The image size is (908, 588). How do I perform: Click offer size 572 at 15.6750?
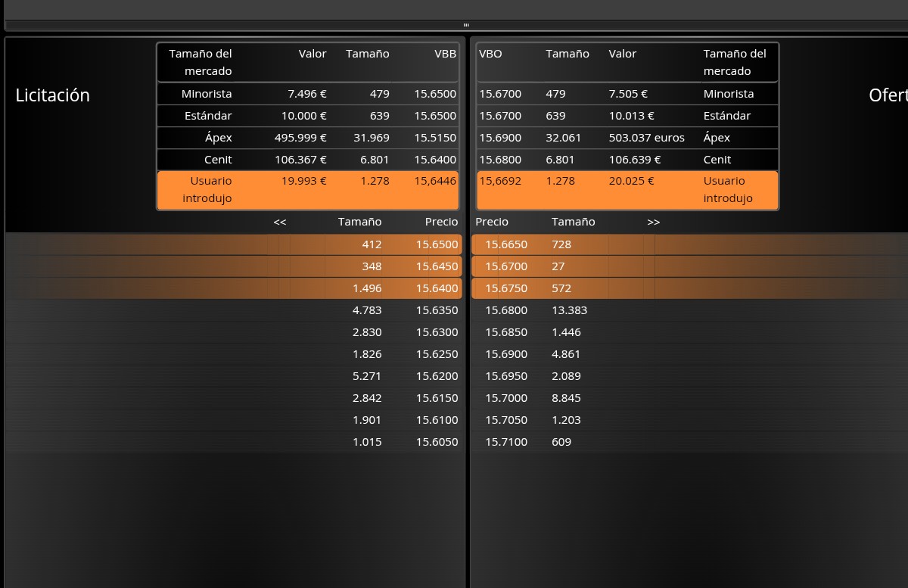coord(561,288)
